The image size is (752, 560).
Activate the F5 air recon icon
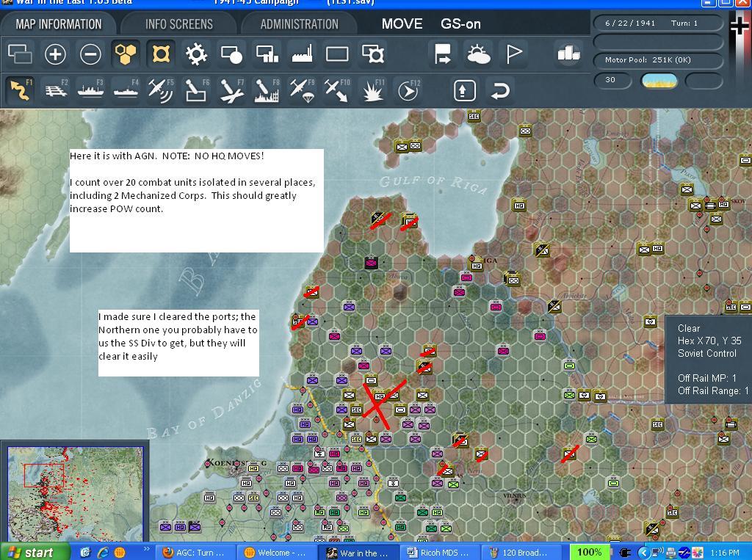point(161,90)
